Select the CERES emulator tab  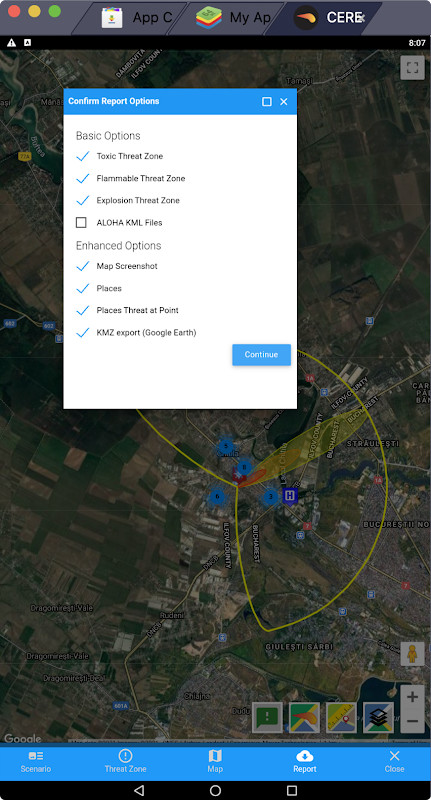tap(329, 17)
